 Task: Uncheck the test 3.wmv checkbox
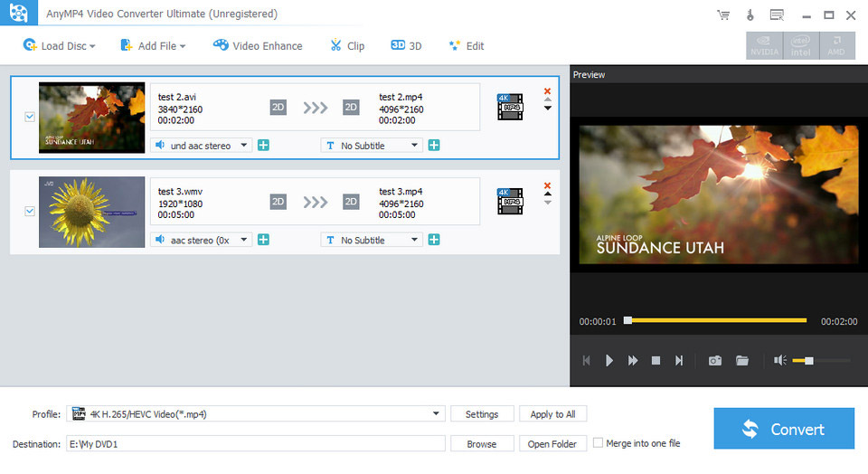click(30, 211)
